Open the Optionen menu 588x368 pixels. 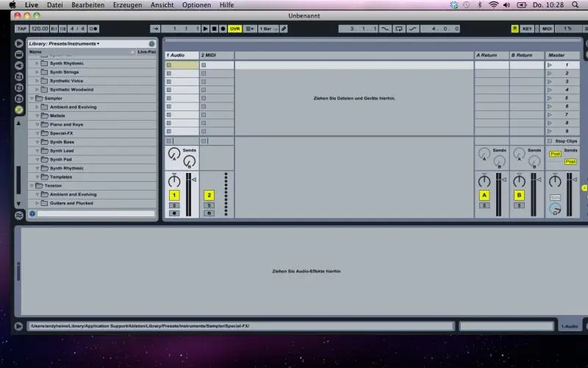click(196, 4)
